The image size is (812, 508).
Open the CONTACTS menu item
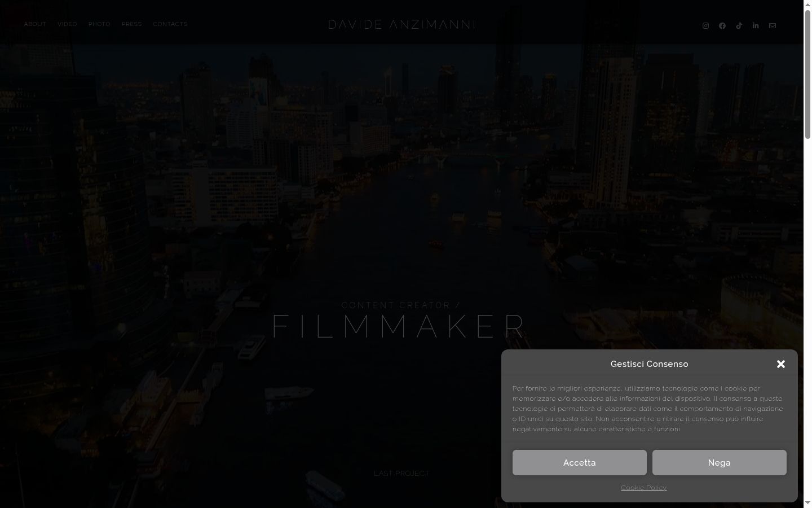pos(170,24)
